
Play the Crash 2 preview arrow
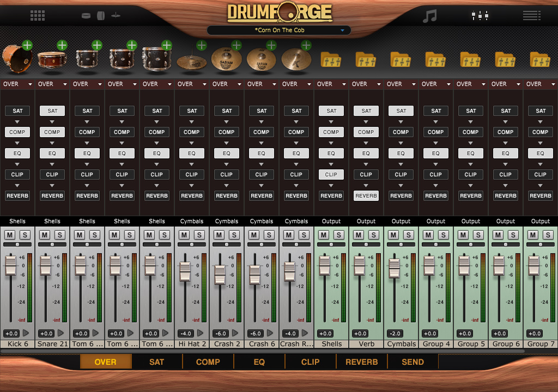235,333
